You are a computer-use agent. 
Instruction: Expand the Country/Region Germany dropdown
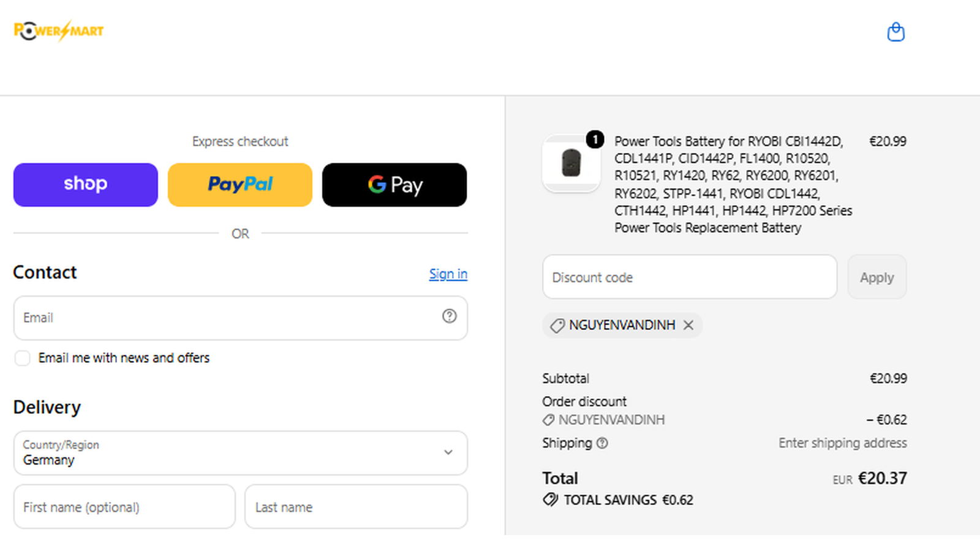[x=240, y=453]
